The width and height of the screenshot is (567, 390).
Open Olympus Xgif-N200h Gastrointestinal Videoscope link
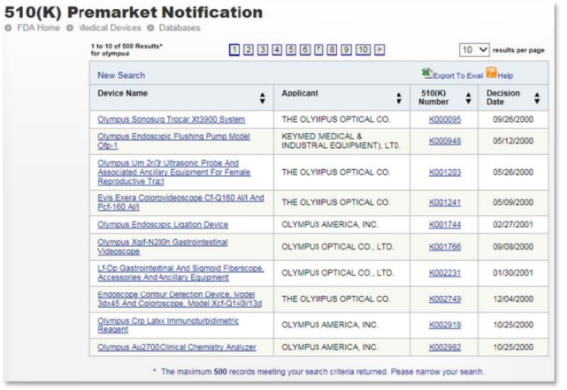point(162,247)
